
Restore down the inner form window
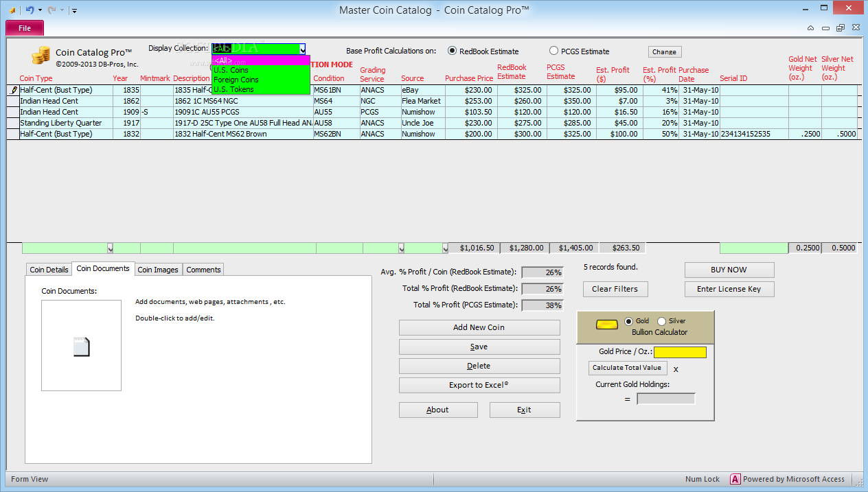pyautogui.click(x=841, y=28)
